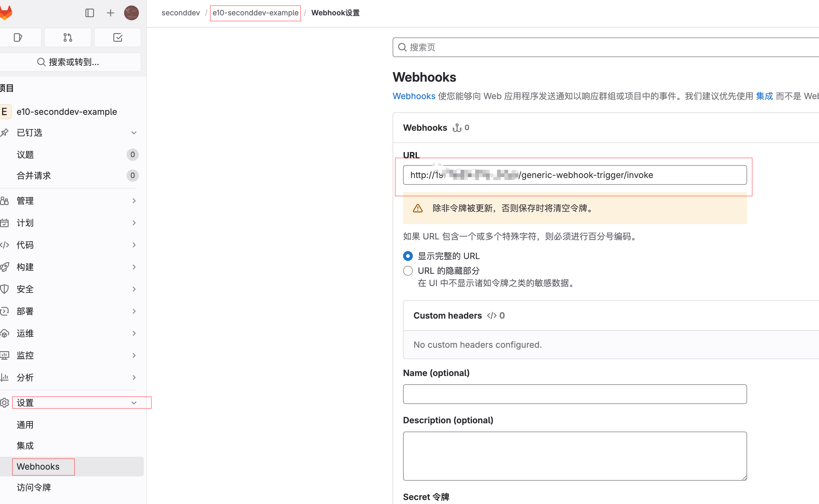Viewport: 819px width, 504px height.
Task: Click the 构建 rocket sidebar icon
Action: pyautogui.click(x=5, y=267)
